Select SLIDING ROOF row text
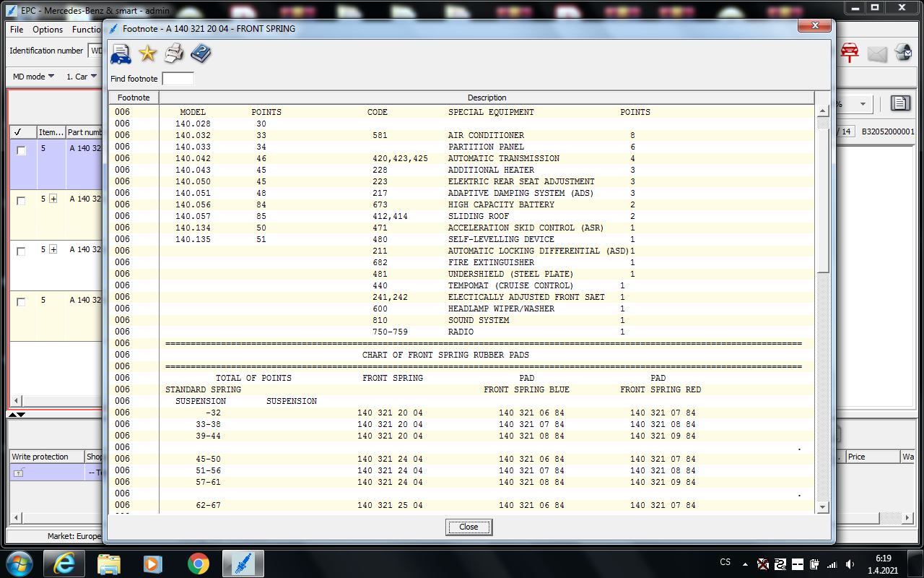Image resolution: width=924 pixels, height=578 pixels. [x=479, y=216]
